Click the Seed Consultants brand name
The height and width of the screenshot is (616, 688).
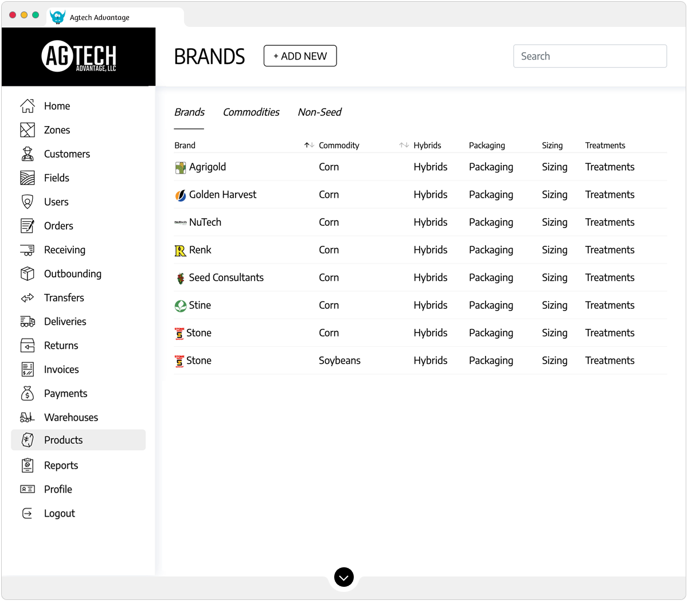226,277
